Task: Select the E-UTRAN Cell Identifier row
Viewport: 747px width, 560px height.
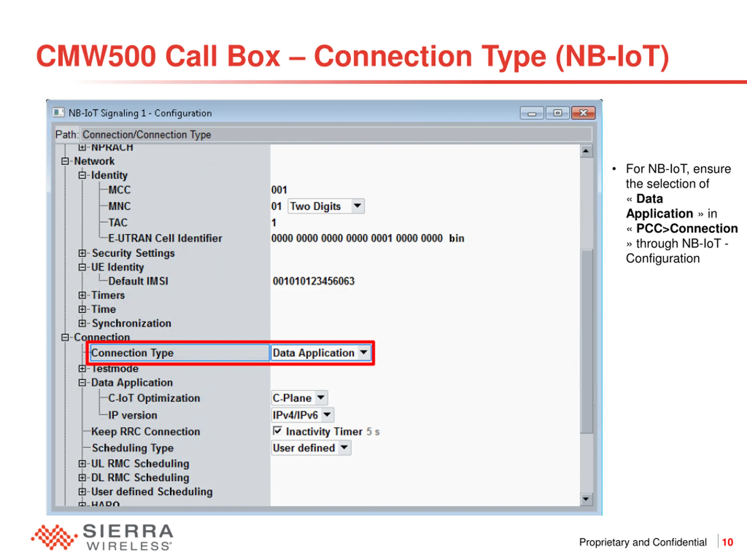Action: tap(165, 238)
